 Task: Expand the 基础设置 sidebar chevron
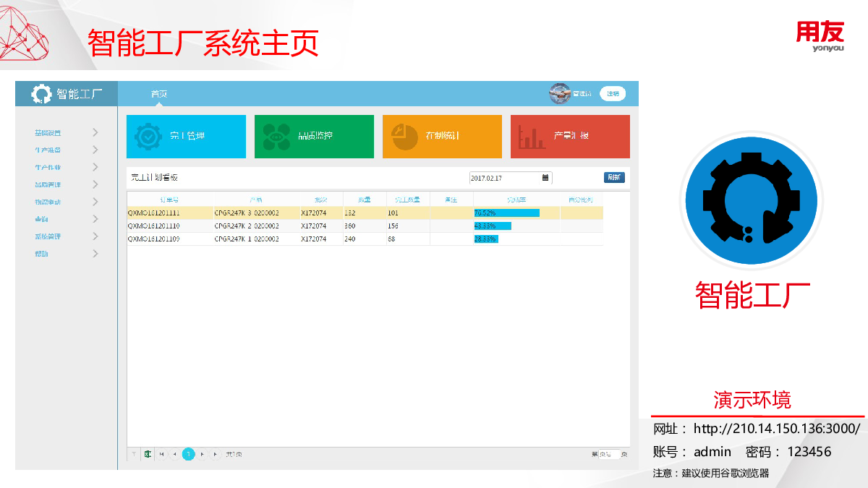pos(95,132)
